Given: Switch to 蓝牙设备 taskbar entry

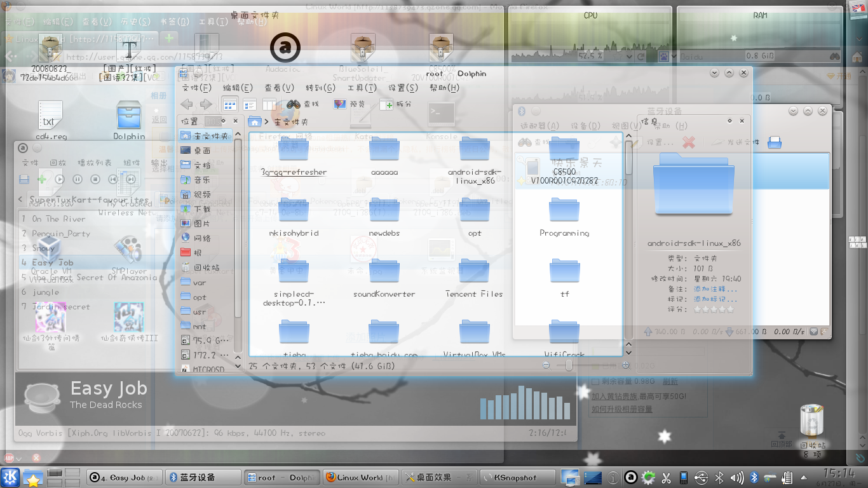Looking at the screenshot, I should (203, 477).
